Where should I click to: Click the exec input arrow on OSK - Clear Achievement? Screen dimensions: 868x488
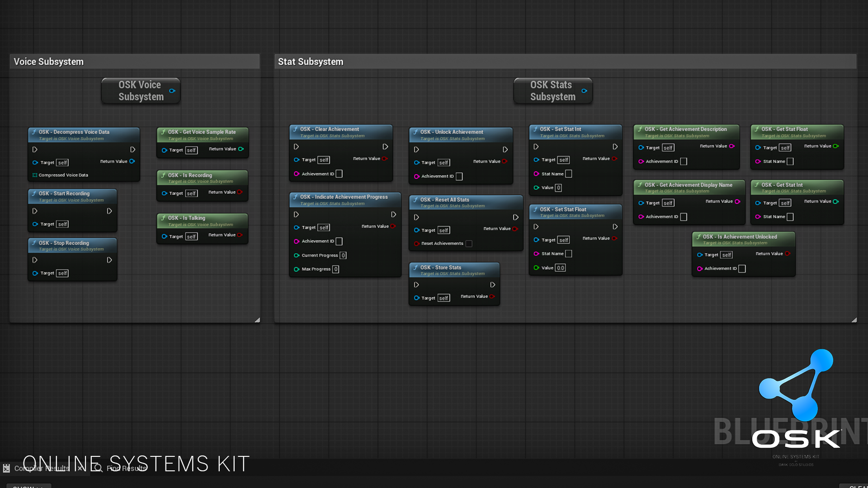(x=296, y=146)
